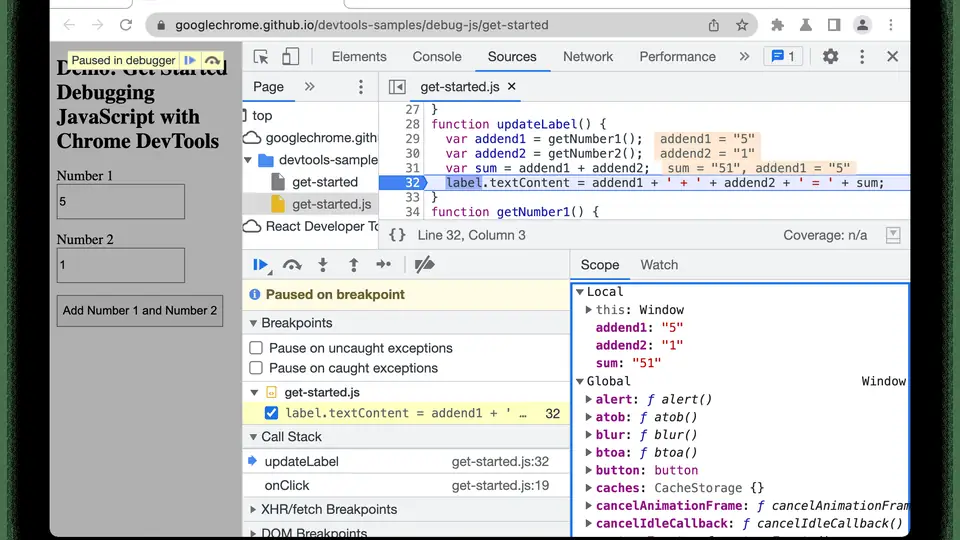Image resolution: width=960 pixels, height=540 pixels.
Task: Open DevTools settings gear
Action: pos(830,57)
